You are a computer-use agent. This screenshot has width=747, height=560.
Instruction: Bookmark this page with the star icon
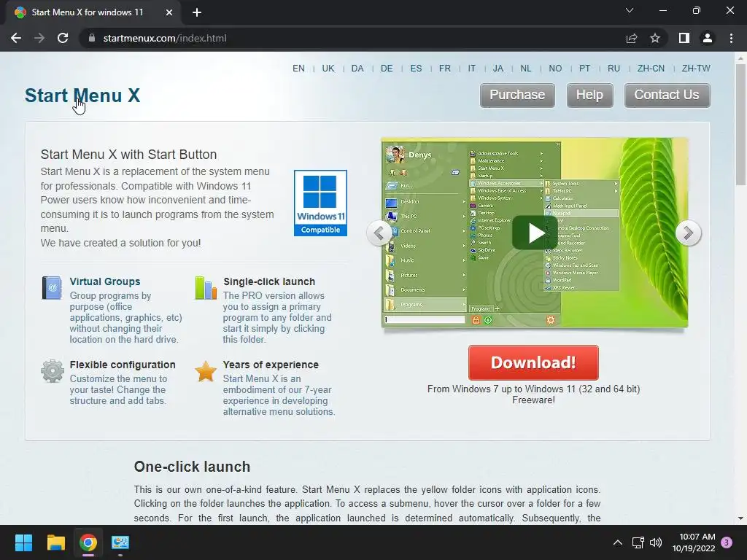pyautogui.click(x=655, y=38)
